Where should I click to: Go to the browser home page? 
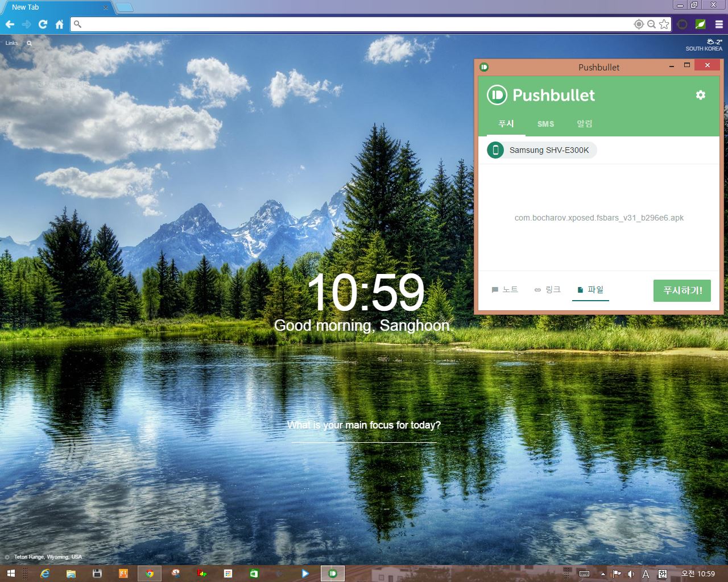click(59, 24)
